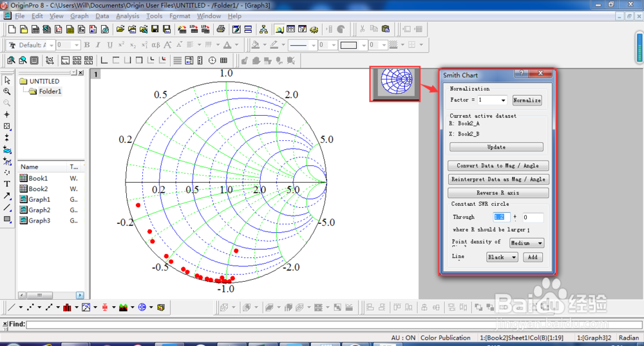Click the Save Project floppy icon

click(x=155, y=29)
